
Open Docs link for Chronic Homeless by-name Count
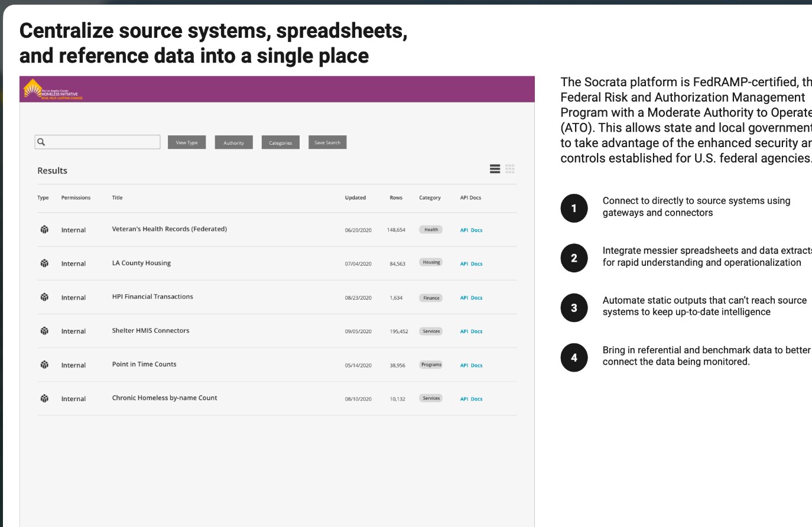(476, 399)
